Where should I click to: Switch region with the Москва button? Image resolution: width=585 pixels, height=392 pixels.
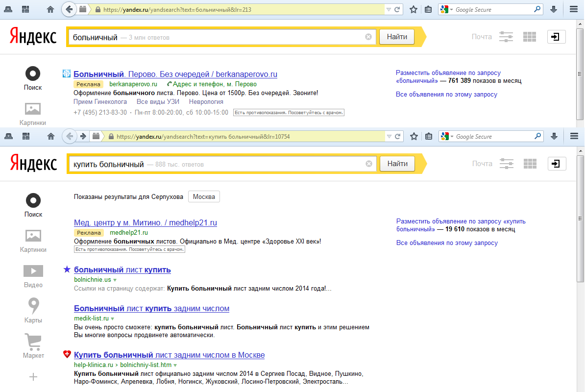(204, 196)
